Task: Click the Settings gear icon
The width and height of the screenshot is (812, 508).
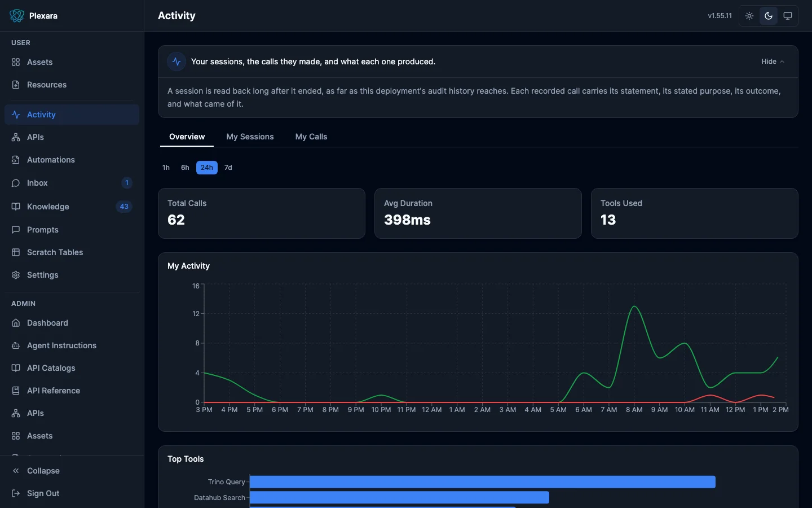Action: point(16,275)
